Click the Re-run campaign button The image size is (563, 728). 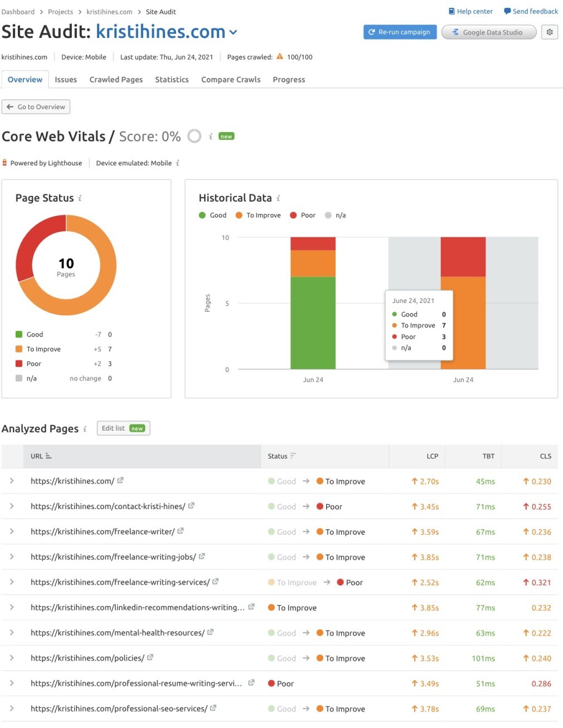400,32
